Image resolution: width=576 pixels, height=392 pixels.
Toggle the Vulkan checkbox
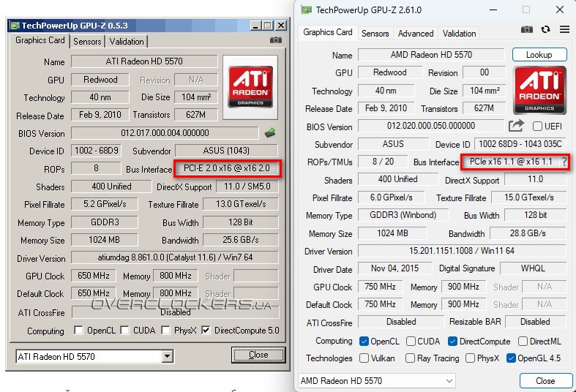click(364, 358)
